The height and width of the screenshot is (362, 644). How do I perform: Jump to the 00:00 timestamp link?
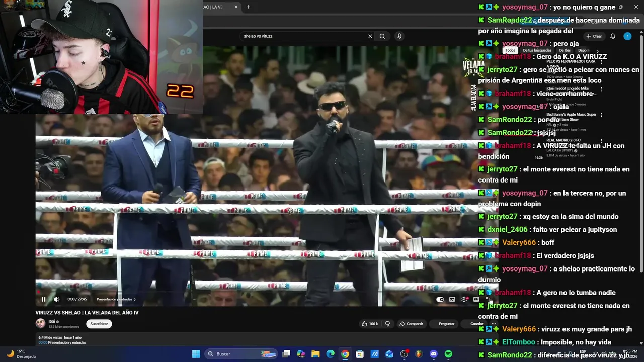point(43,342)
